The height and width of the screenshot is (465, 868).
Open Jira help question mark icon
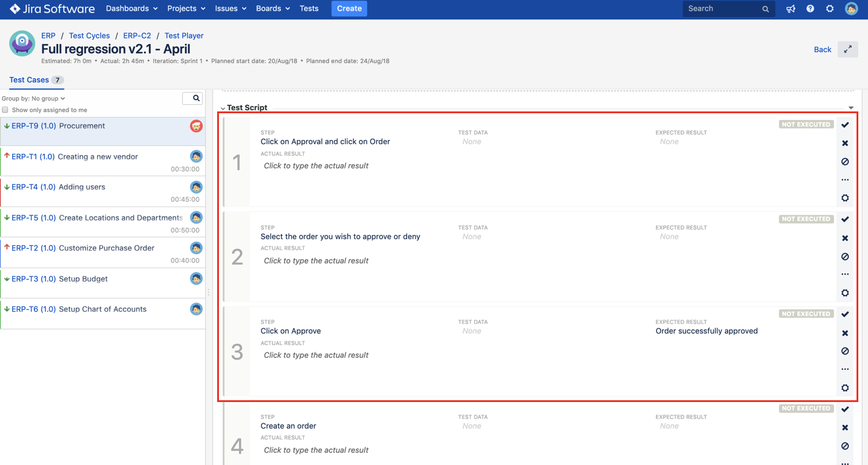[x=811, y=9]
